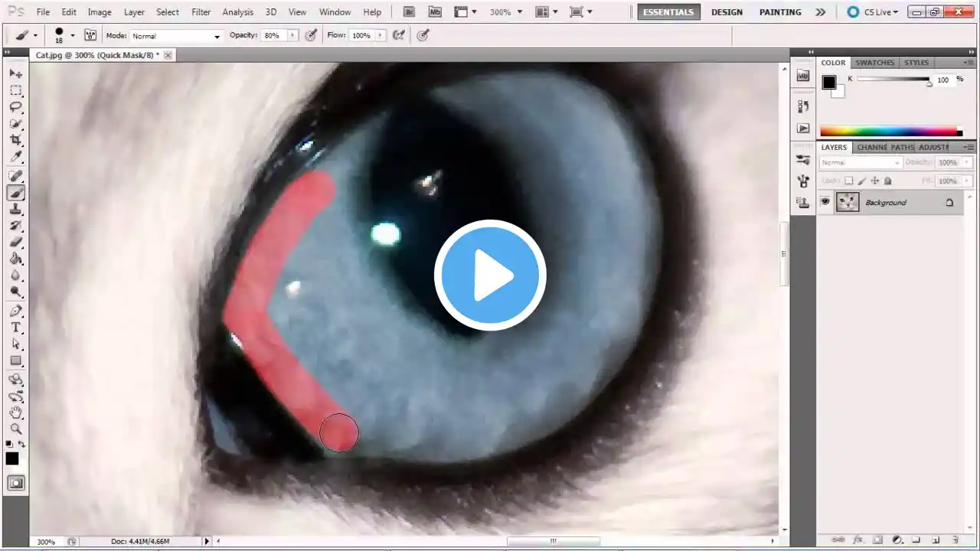Viewport: 980px width, 551px height.
Task: Toggle Quick Mask mode button
Action: pos(15,483)
